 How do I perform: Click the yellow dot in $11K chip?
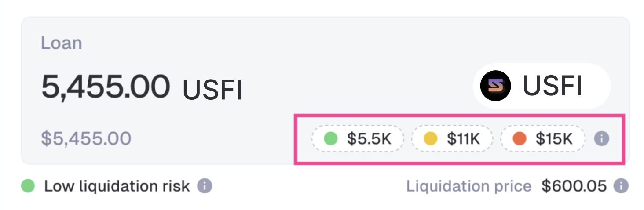click(x=430, y=139)
